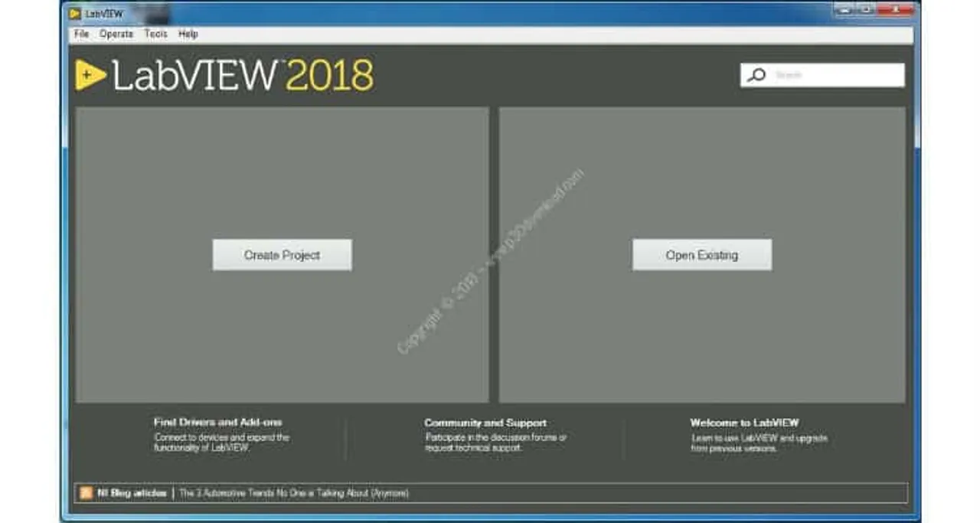Click the "NI Blog articles" label
The width and height of the screenshot is (980, 523).
coord(132,493)
